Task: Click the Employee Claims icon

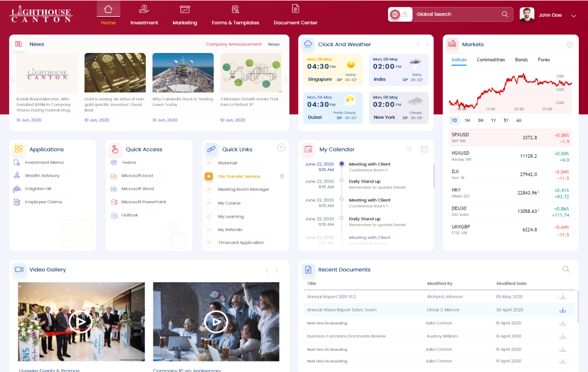Action: pyautogui.click(x=17, y=202)
